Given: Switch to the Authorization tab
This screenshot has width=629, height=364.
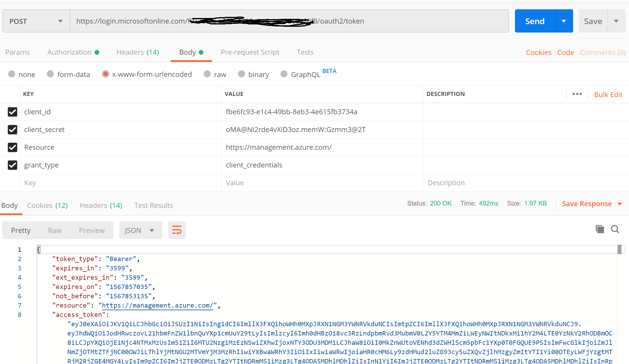Looking at the screenshot, I should click(70, 52).
